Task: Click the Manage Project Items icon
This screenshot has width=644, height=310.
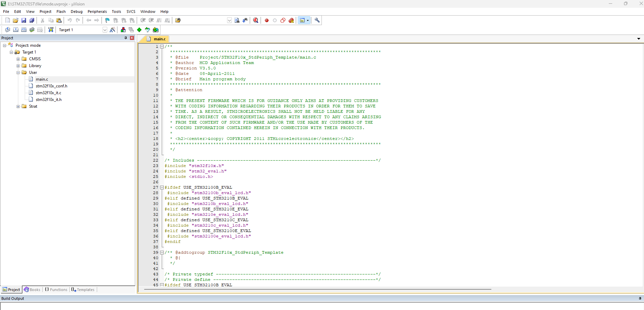Action: (x=123, y=30)
